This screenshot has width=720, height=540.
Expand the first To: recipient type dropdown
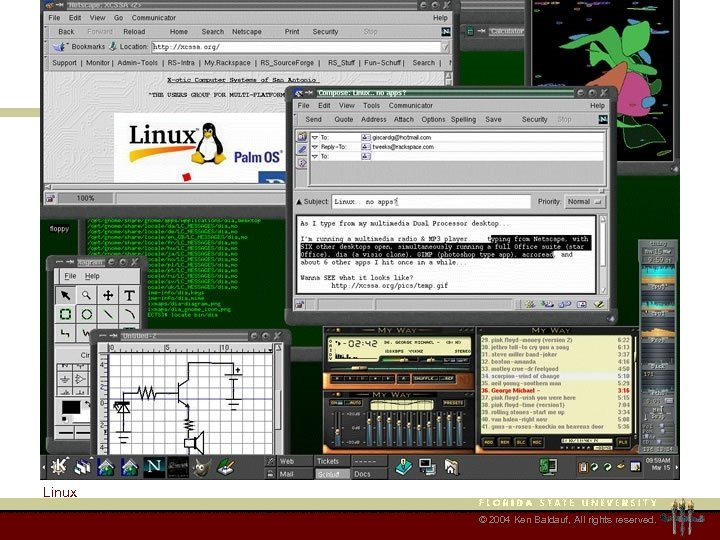[315, 137]
